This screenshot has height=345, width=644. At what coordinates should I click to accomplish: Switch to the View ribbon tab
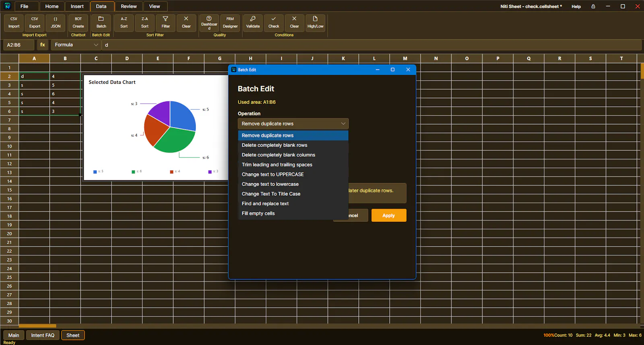(x=155, y=6)
